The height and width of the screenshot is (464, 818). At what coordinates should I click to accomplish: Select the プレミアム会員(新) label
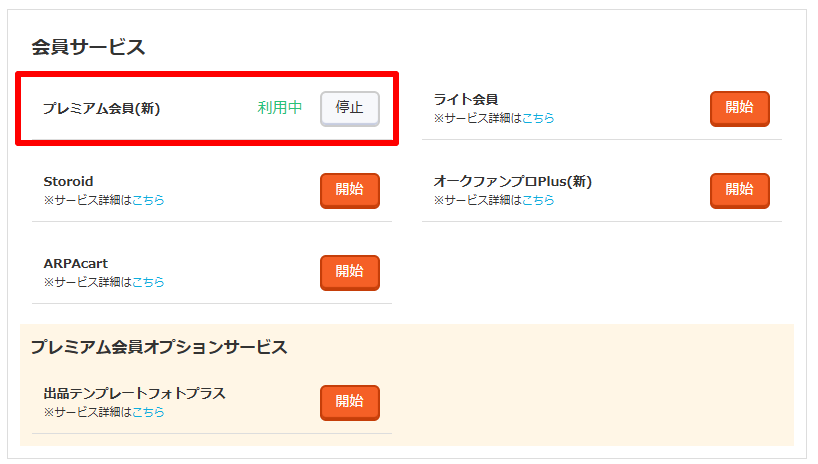pos(101,109)
